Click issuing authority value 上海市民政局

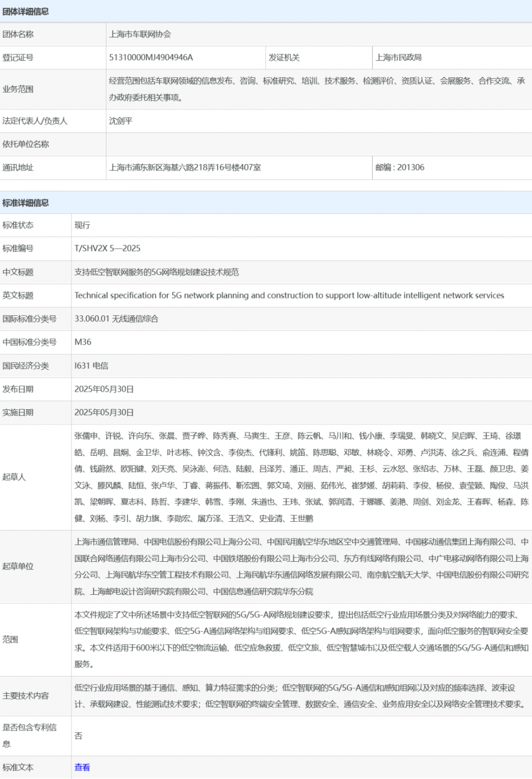click(398, 58)
